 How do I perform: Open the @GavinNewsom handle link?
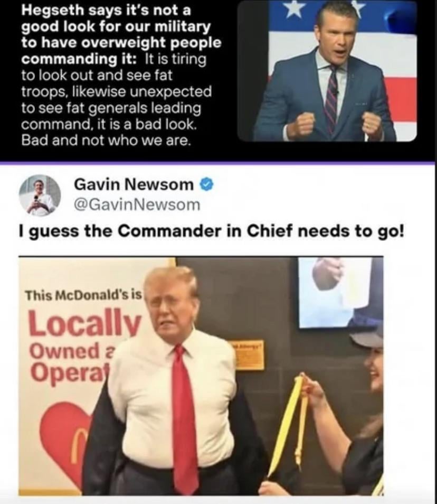[x=137, y=205]
